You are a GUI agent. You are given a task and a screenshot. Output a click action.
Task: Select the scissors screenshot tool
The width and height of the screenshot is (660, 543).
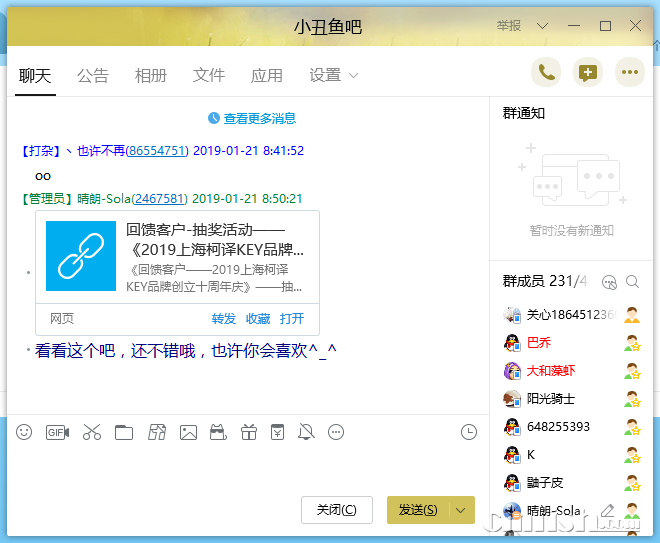click(x=92, y=432)
